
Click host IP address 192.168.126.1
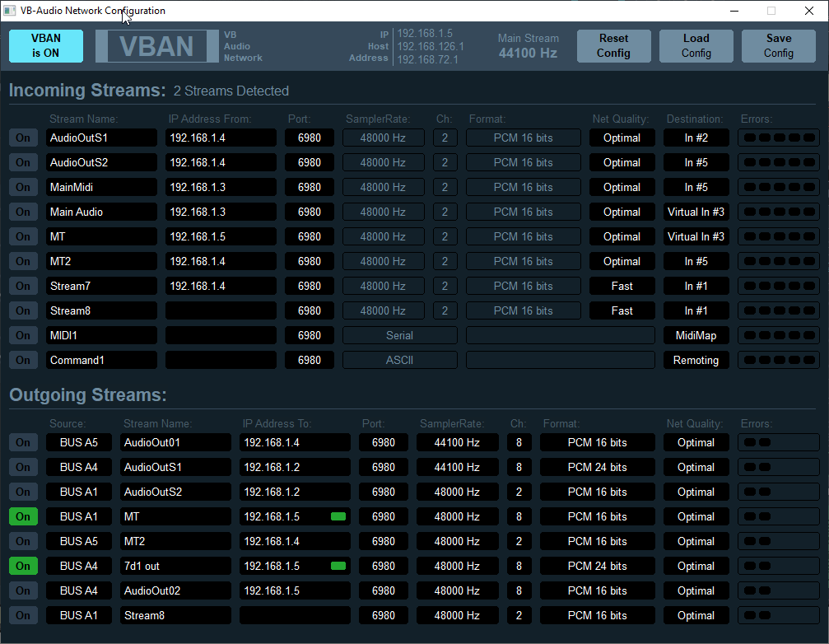[431, 46]
